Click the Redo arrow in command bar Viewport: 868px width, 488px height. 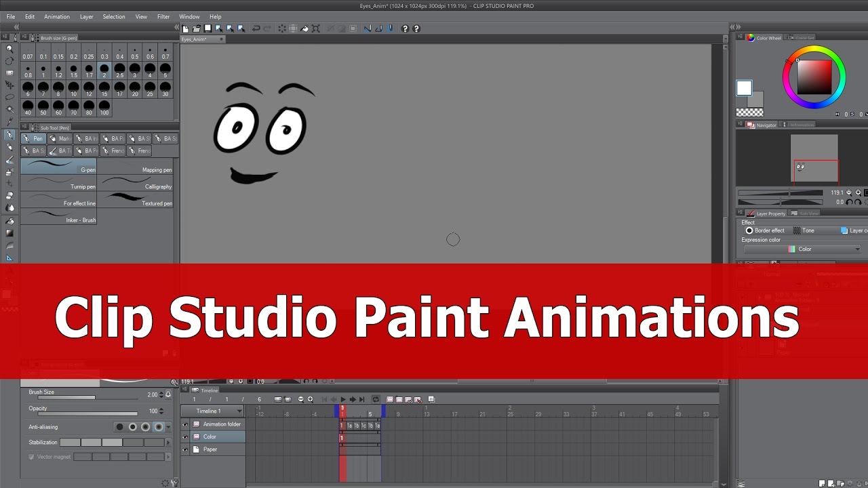[x=267, y=28]
